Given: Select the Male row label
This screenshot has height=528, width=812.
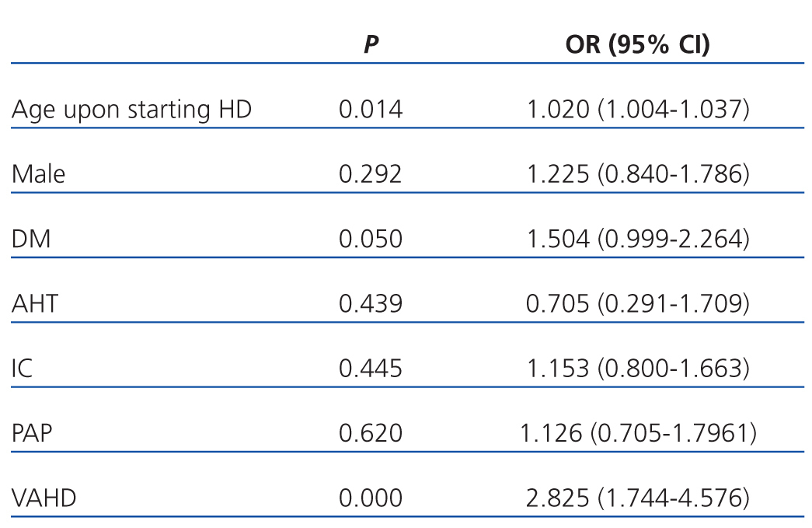Looking at the screenshot, I should coord(39,174).
